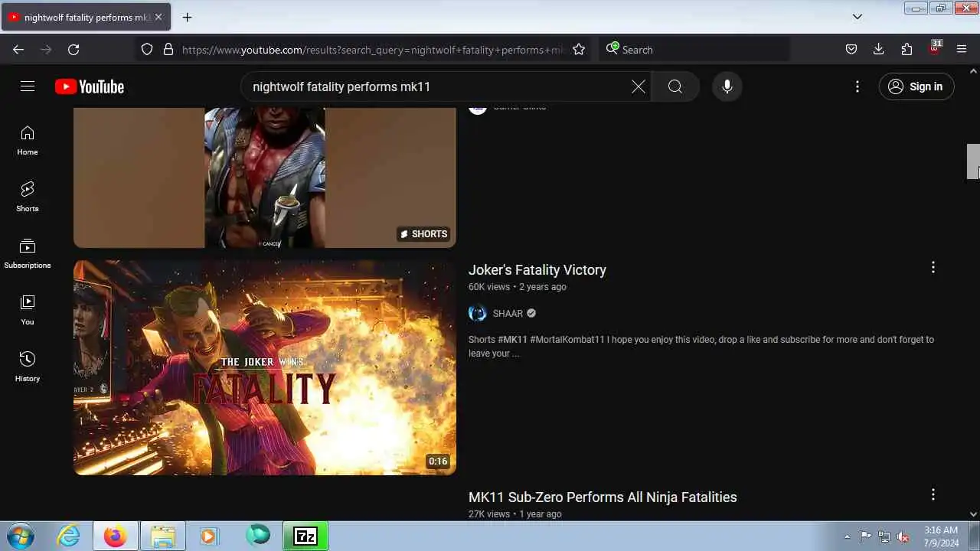Save to Pocket icon
The image size is (980, 551).
click(851, 49)
